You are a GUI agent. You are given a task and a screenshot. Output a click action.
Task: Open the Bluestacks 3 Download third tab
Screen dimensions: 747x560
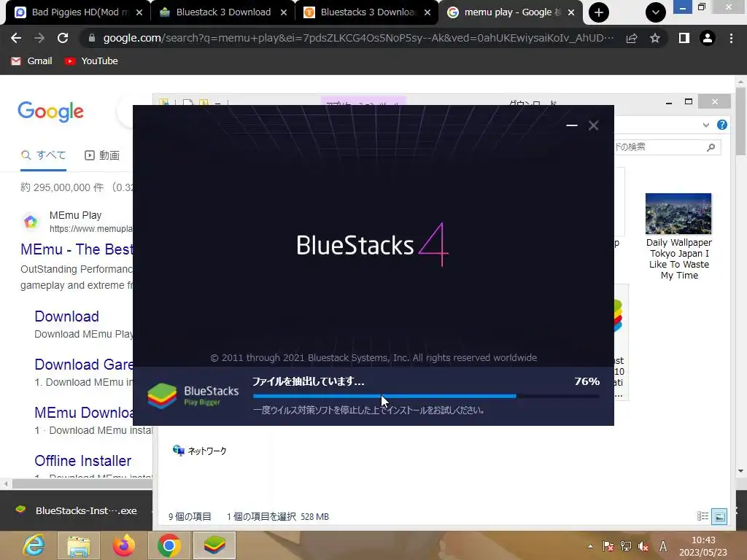pyautogui.click(x=365, y=12)
